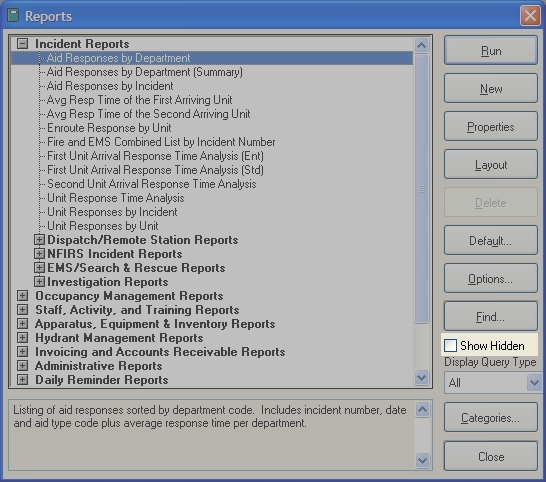Open the Display Query Type dropdown
The image size is (546, 482).
pyautogui.click(x=534, y=383)
